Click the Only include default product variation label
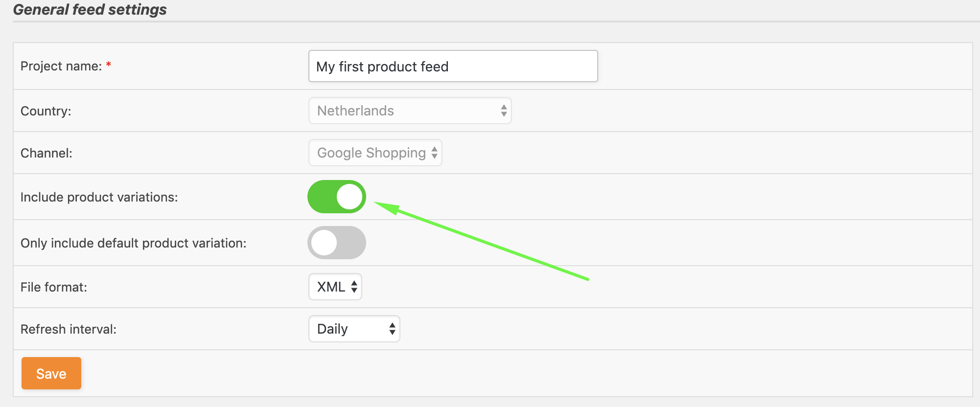 point(134,243)
